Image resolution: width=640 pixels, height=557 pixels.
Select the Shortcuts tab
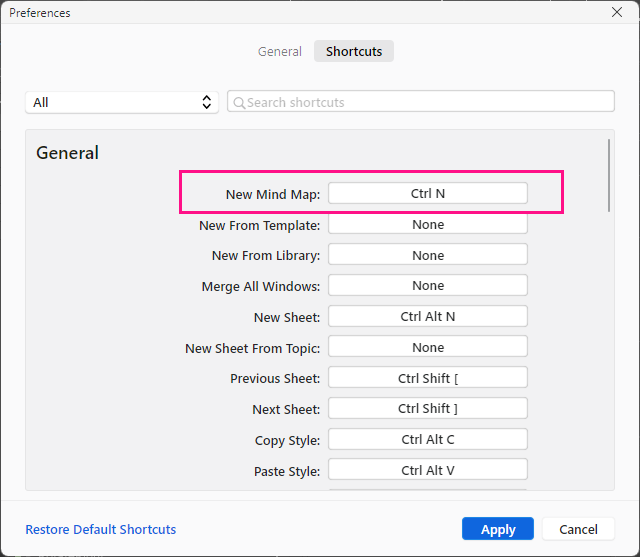(354, 51)
